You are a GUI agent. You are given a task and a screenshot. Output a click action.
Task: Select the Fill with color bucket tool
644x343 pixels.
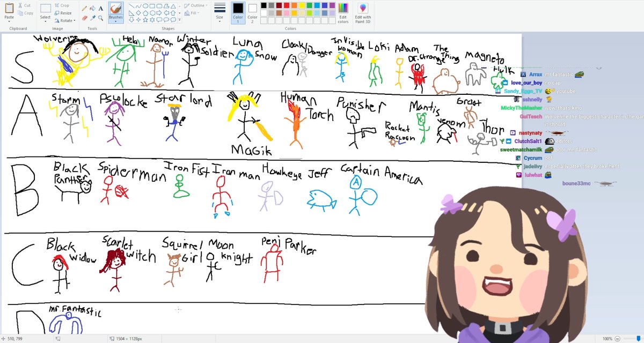(x=93, y=9)
